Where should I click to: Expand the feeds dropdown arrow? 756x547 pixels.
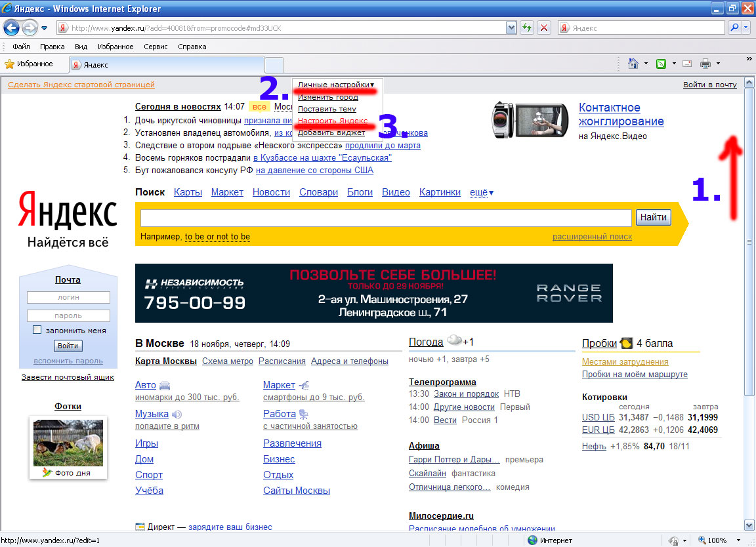pos(674,64)
